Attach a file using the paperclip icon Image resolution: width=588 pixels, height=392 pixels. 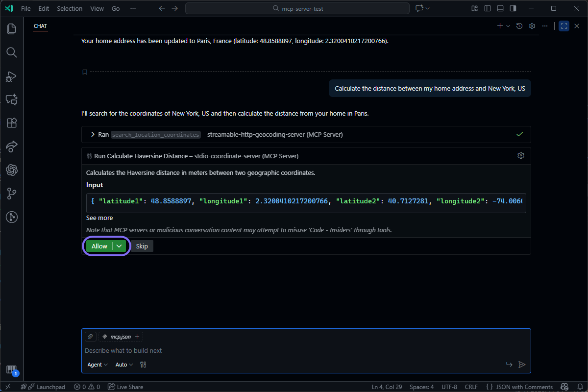[90, 337]
